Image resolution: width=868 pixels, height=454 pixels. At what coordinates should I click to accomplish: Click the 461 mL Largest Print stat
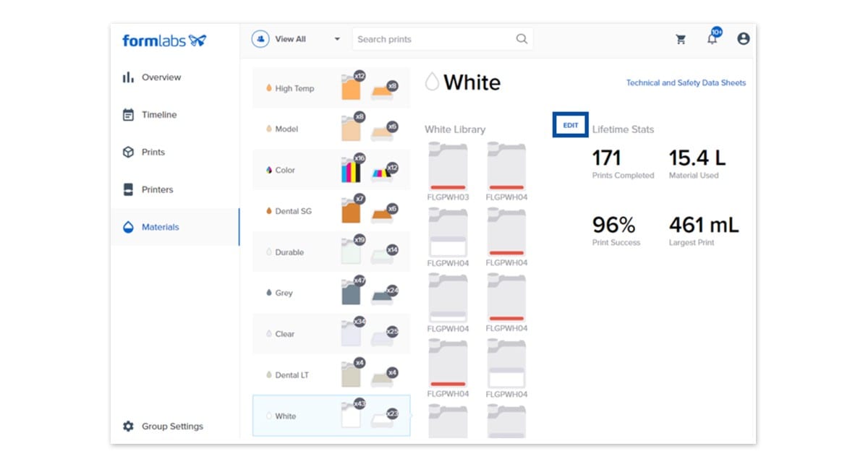point(704,231)
